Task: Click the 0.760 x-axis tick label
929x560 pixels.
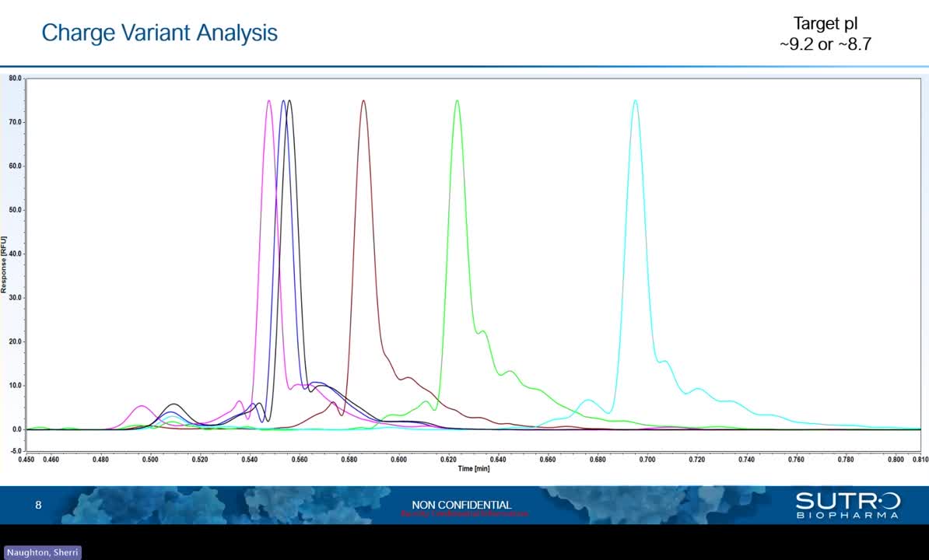Action: (796, 460)
